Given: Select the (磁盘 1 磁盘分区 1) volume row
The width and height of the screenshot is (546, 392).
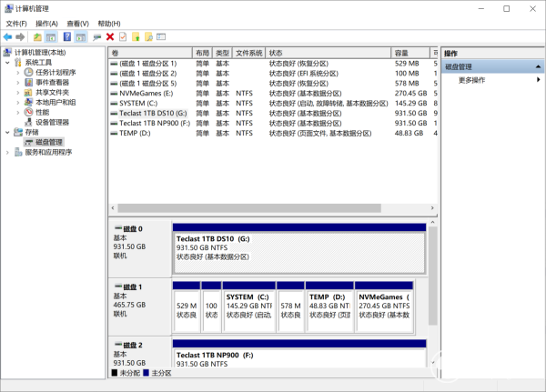Looking at the screenshot, I should (273, 64).
